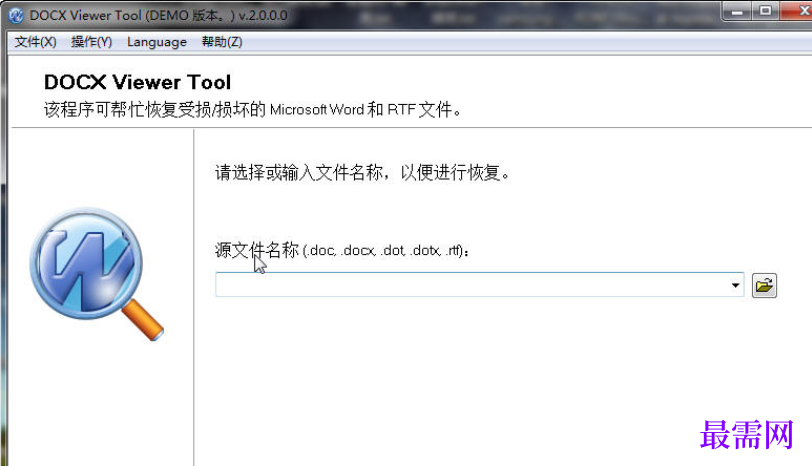
Task: Click the DOCX Viewer Tool heading text
Action: [138, 82]
